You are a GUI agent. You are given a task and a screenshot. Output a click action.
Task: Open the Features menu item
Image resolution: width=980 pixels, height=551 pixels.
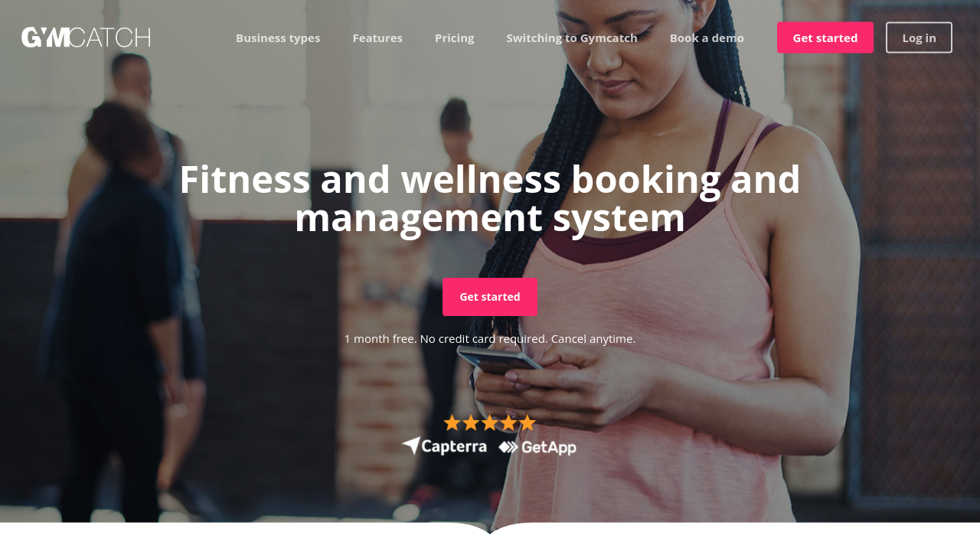tap(377, 37)
